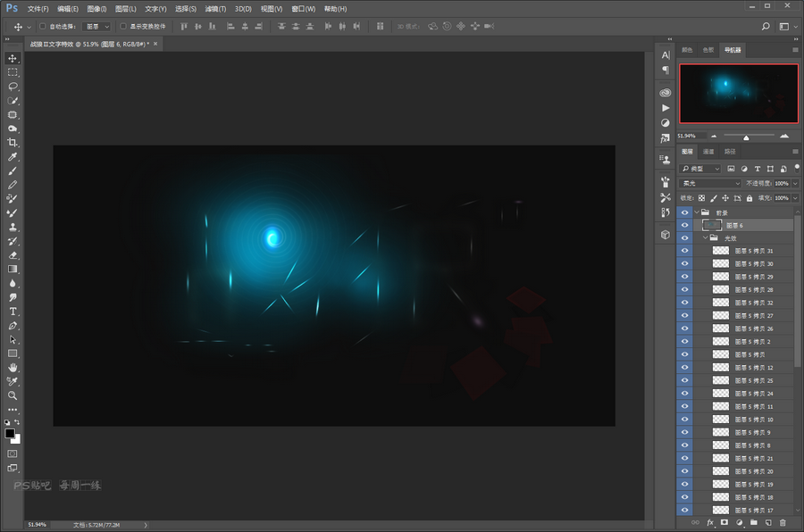
Task: Click the layer style fx button
Action: click(x=710, y=522)
